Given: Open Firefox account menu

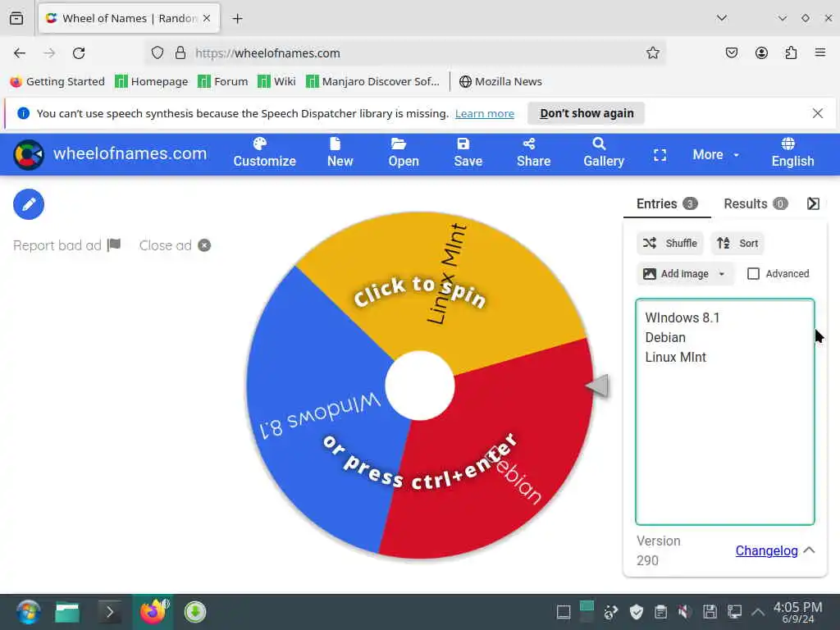Looking at the screenshot, I should point(761,53).
